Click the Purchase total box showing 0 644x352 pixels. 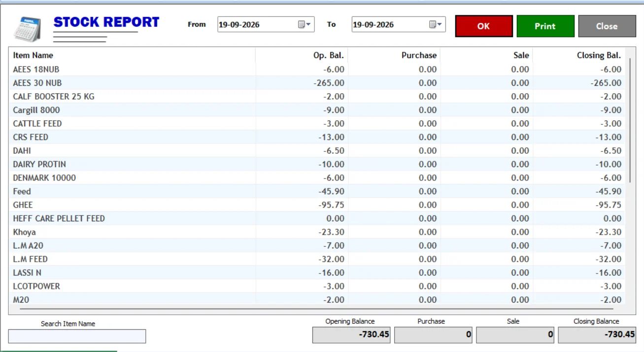433,335
